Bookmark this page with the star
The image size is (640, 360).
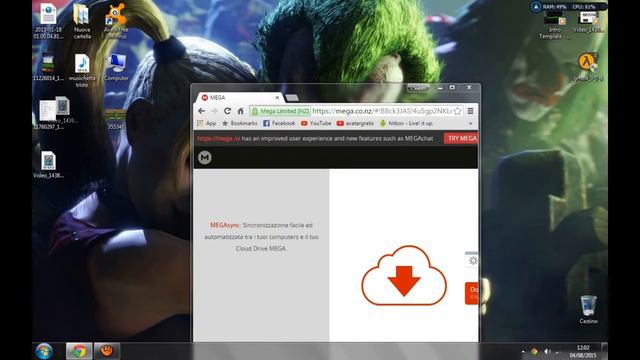coord(458,111)
